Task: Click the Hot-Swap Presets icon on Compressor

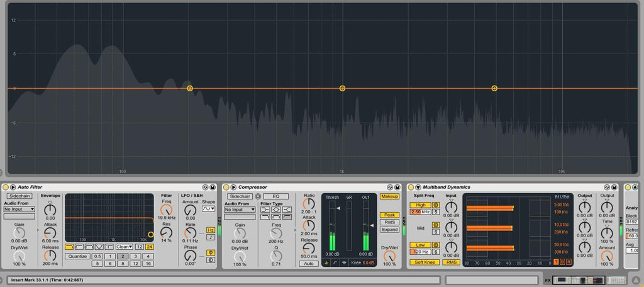Action: tap(389, 188)
